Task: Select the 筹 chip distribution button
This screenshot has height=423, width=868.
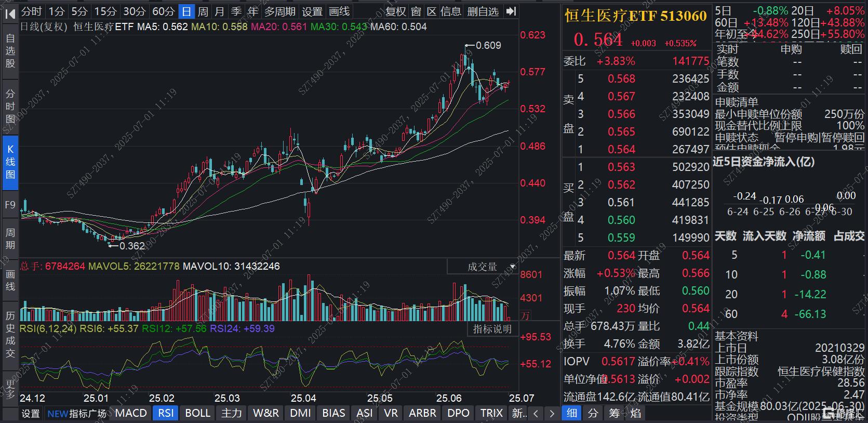Action: pos(615,414)
